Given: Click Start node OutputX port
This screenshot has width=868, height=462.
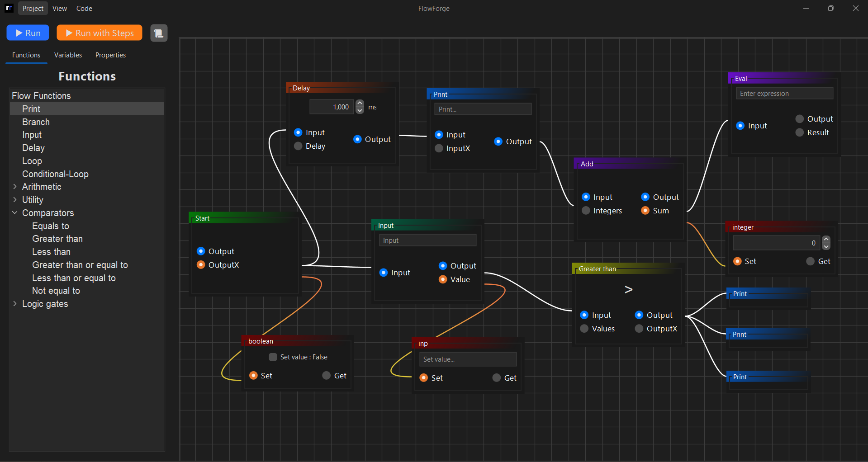Looking at the screenshot, I should pos(201,265).
